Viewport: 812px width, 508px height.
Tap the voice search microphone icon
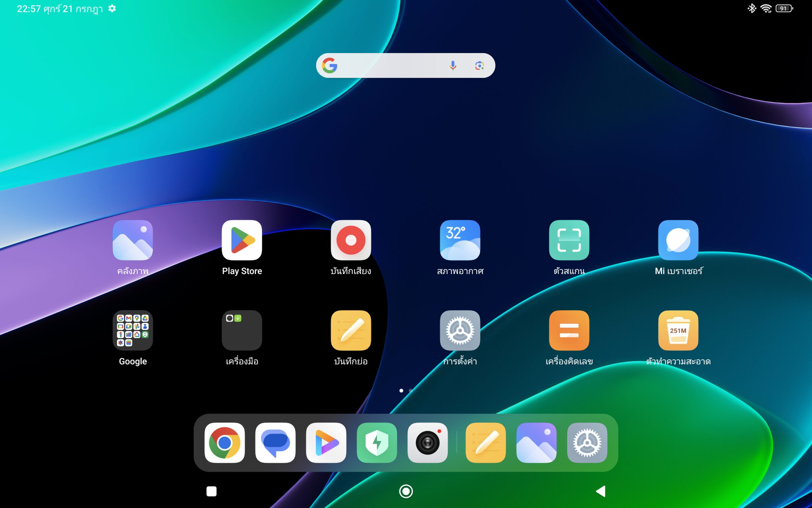tap(453, 65)
